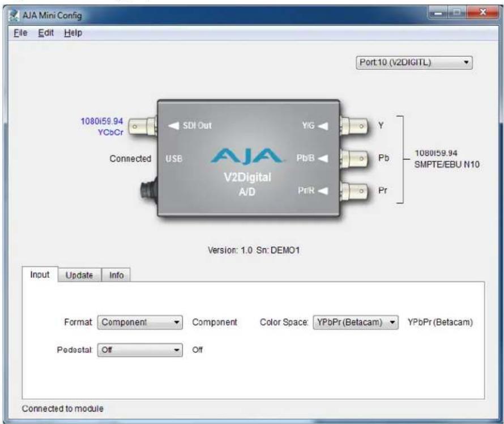Open the File menu

pyautogui.click(x=20, y=33)
